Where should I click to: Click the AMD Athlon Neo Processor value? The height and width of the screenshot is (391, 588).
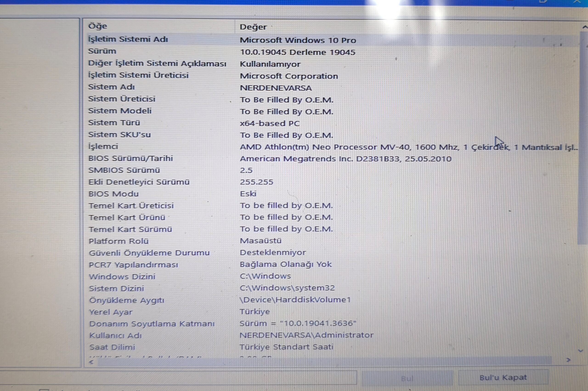point(409,147)
